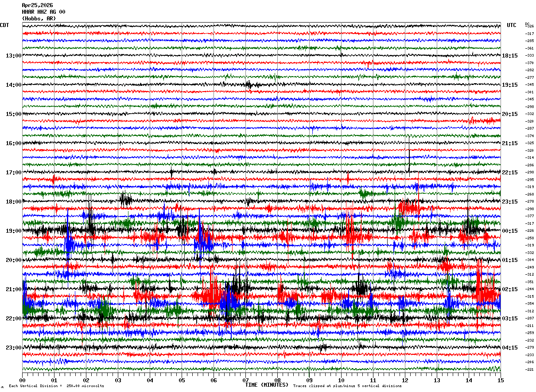Click the DC offset value '-370'
The image size is (536, 392).
[529, 63]
